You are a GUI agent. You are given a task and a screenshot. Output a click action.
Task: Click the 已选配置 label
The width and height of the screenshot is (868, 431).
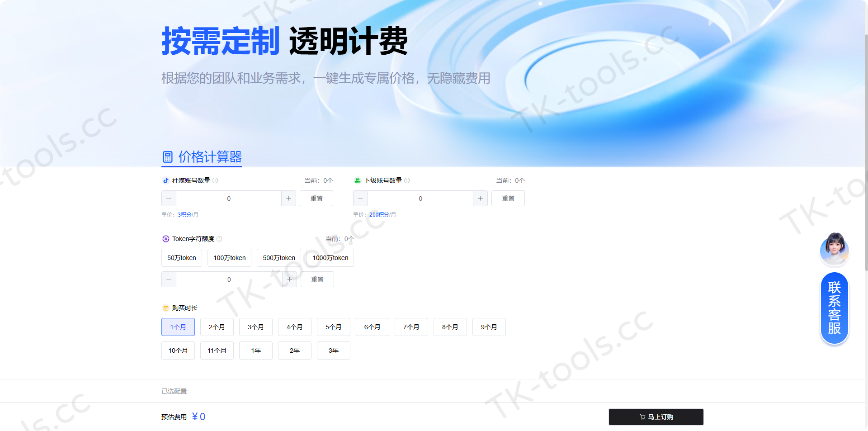174,391
